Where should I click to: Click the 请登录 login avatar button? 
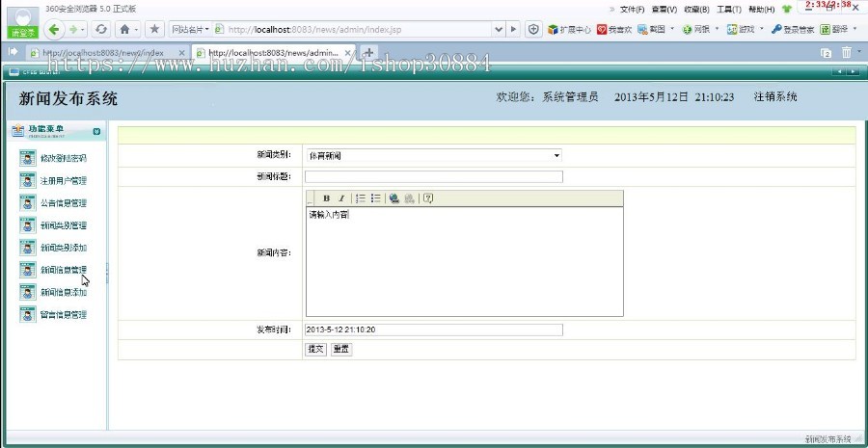23,23
